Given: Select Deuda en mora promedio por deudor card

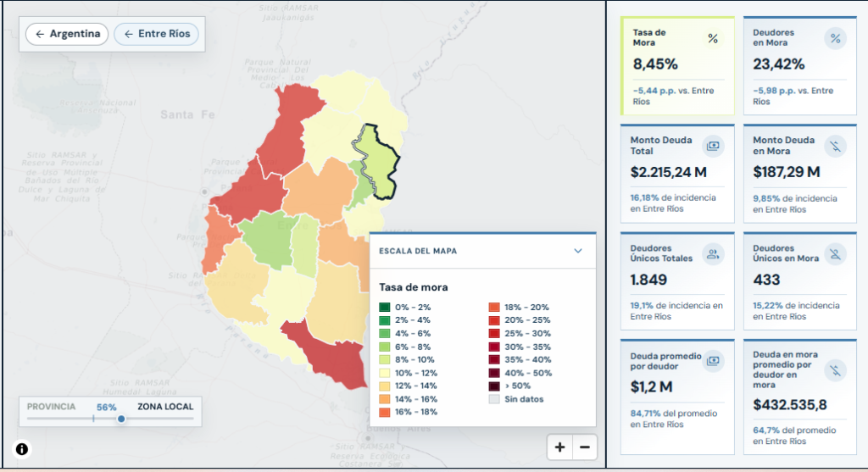Looking at the screenshot, I should (800, 397).
